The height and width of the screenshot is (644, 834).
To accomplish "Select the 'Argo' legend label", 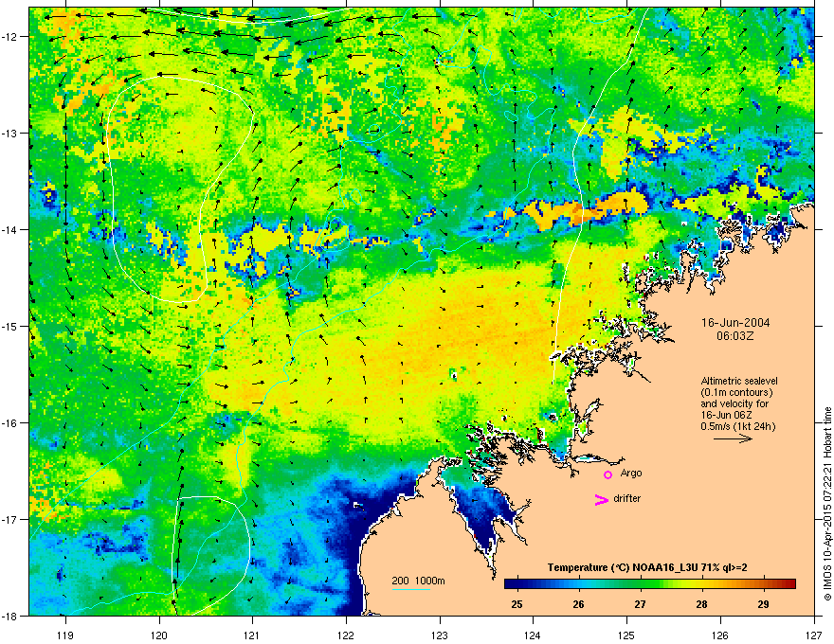I will [x=631, y=473].
